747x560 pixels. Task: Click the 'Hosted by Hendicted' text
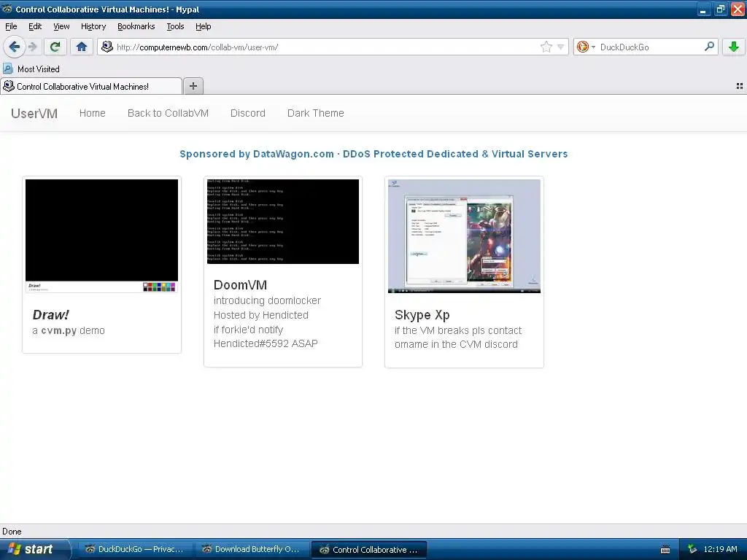261,315
